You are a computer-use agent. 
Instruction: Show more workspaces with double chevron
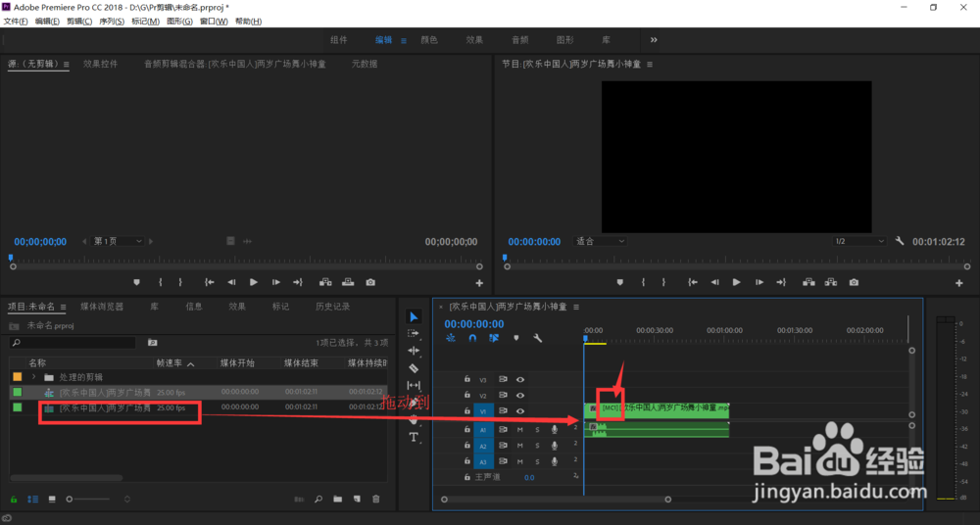654,40
